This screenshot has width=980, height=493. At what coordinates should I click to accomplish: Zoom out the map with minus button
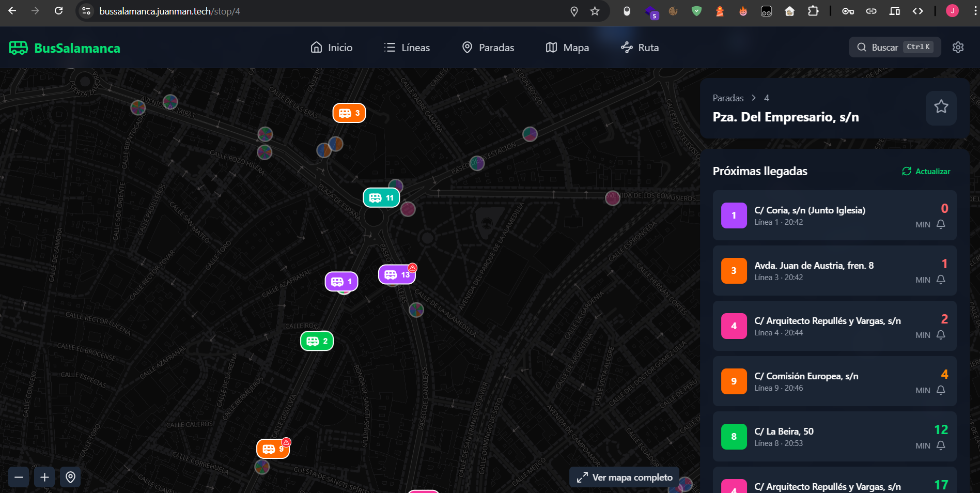pos(19,477)
